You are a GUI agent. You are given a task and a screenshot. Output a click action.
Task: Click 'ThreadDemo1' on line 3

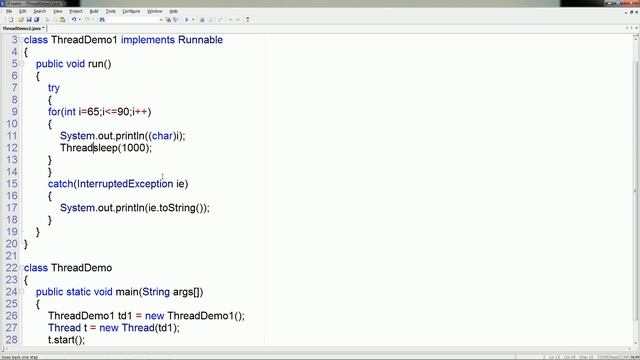coord(84,40)
